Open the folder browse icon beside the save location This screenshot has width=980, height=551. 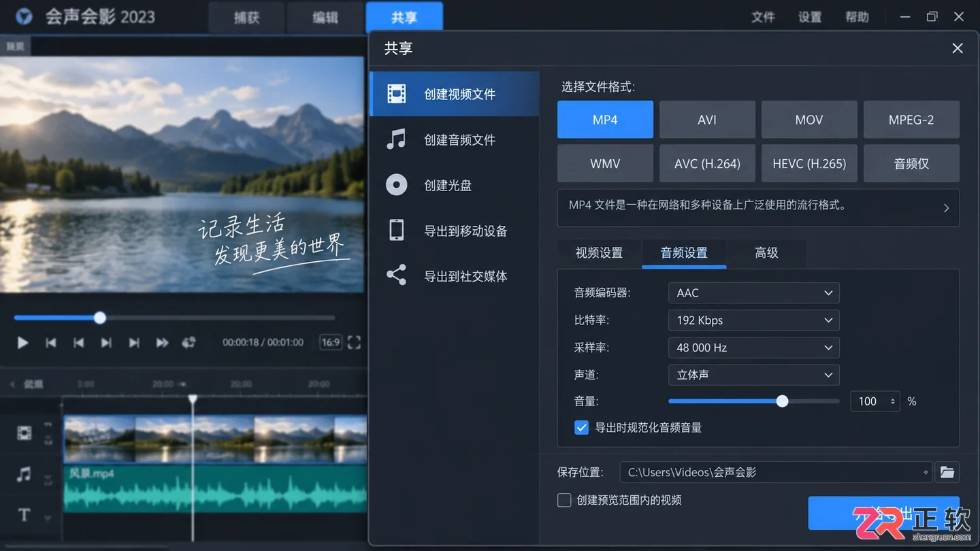(947, 472)
